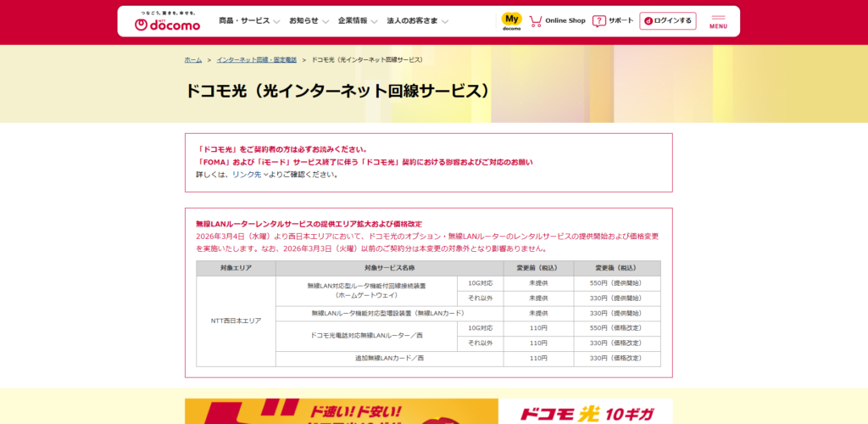868x424 pixels.
Task: Click the docomo logo
Action: 167,22
